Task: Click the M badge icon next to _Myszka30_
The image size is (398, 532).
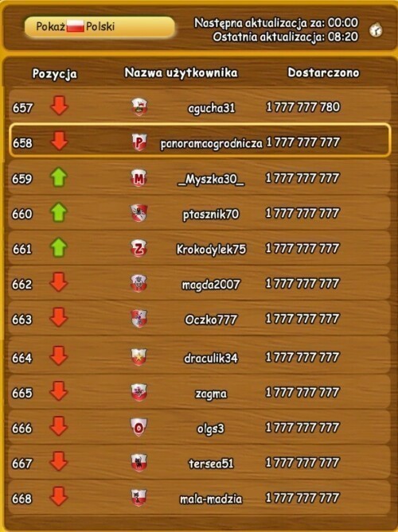Action: [x=139, y=178]
